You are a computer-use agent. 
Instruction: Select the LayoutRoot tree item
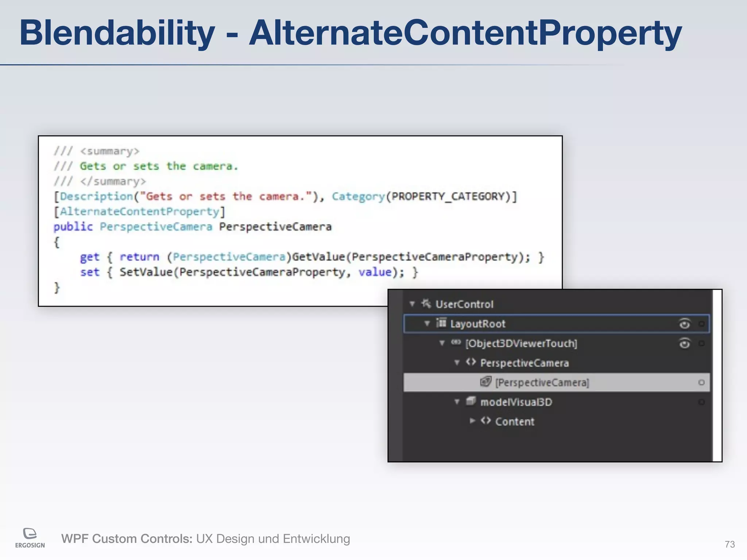click(478, 324)
